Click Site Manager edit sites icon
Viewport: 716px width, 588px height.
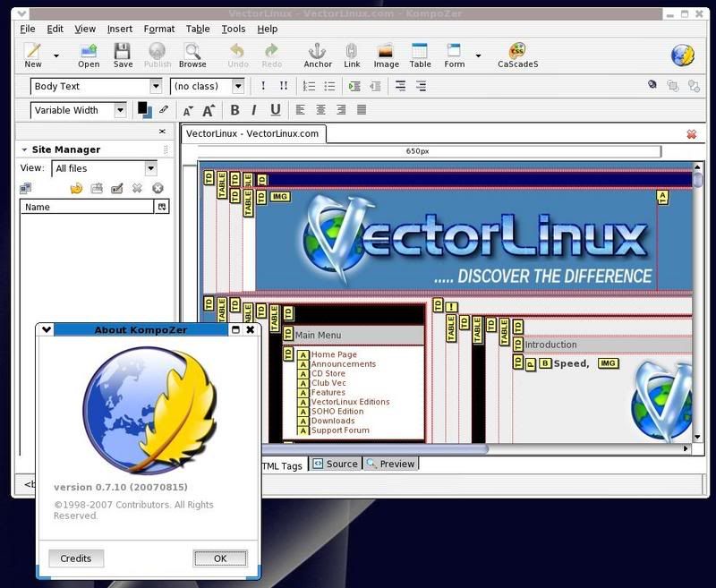click(26, 188)
